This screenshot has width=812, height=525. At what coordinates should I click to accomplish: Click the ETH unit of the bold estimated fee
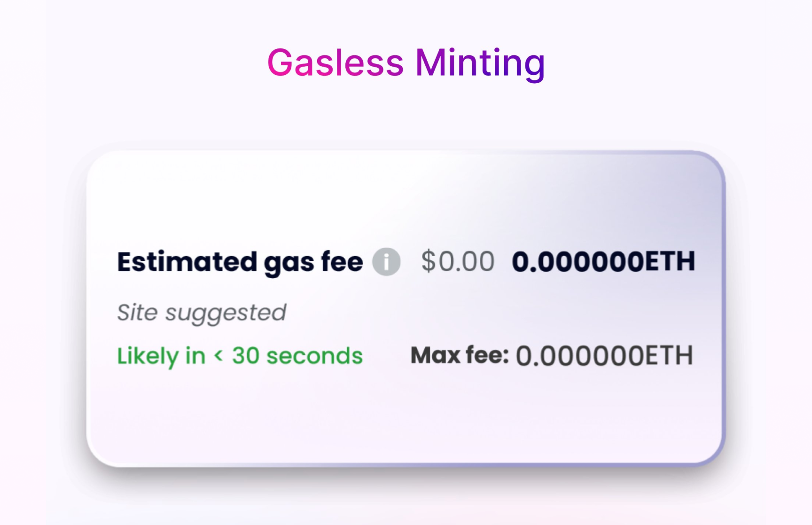pyautogui.click(x=670, y=262)
